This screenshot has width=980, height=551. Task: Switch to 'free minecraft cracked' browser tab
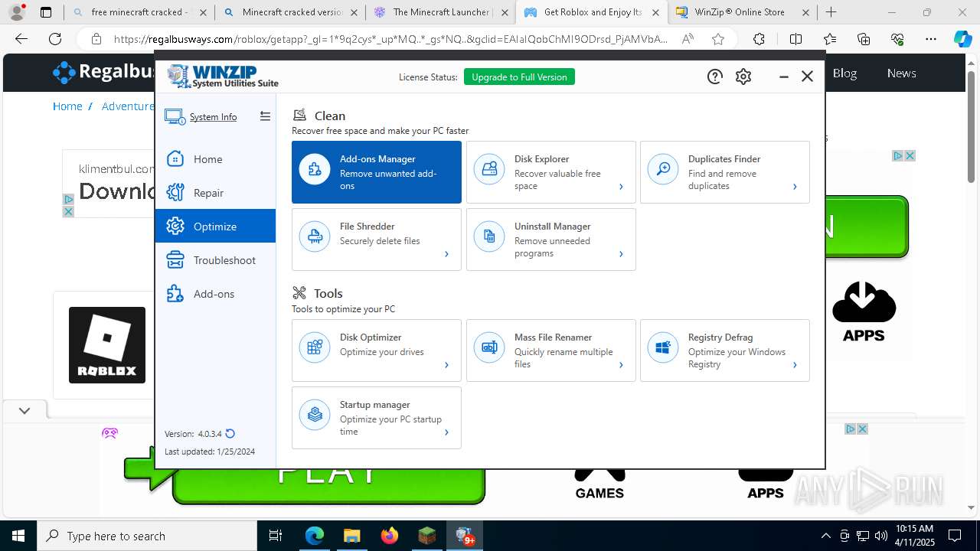[139, 12]
